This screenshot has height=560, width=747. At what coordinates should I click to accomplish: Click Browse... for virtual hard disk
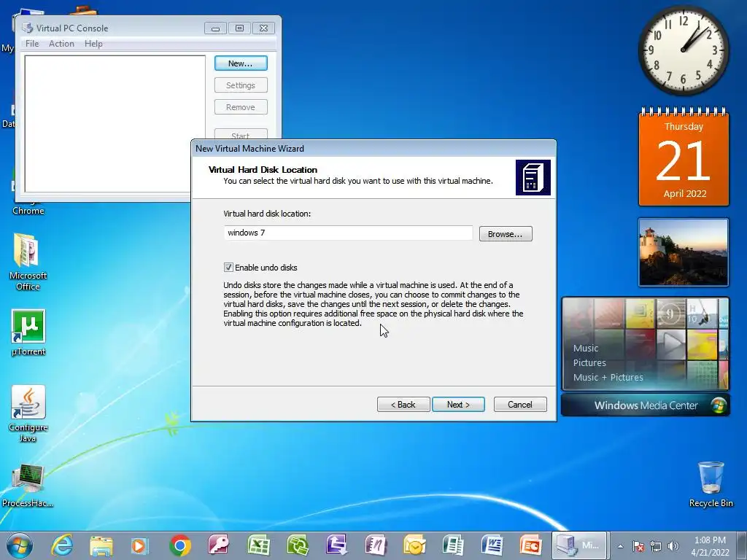pyautogui.click(x=506, y=234)
